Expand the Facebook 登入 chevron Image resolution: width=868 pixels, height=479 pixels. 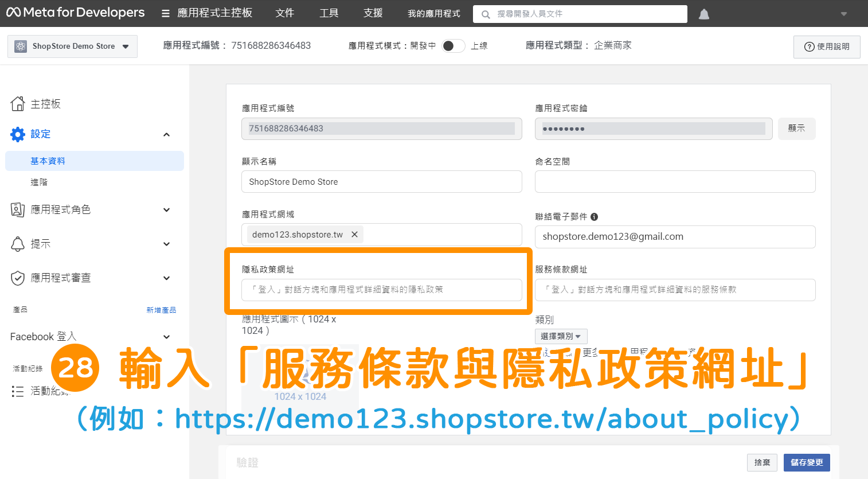click(166, 337)
